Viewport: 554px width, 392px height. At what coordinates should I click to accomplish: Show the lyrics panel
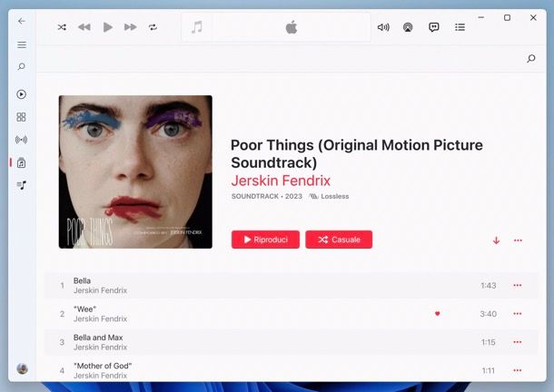click(434, 27)
